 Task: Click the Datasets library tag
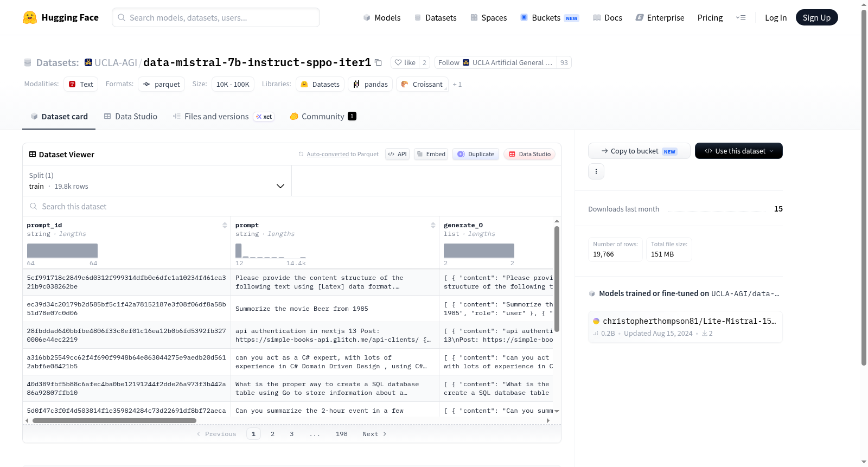320,84
